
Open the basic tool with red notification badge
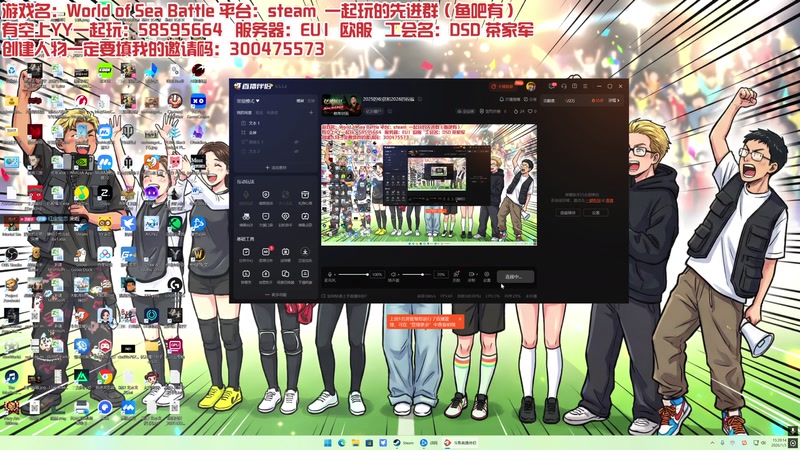[x=266, y=252]
